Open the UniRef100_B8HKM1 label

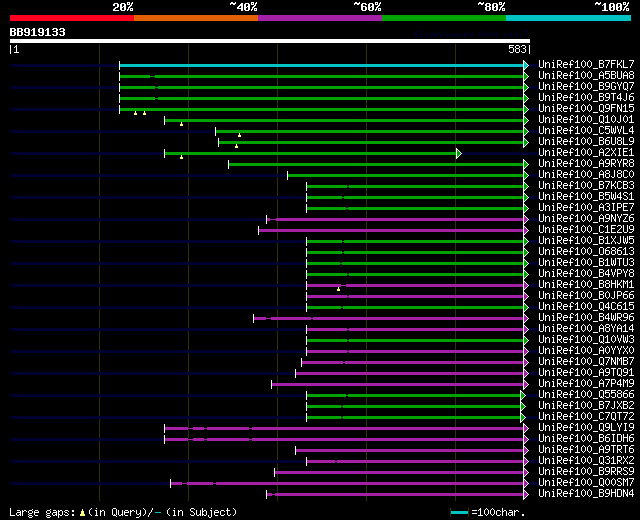point(586,284)
